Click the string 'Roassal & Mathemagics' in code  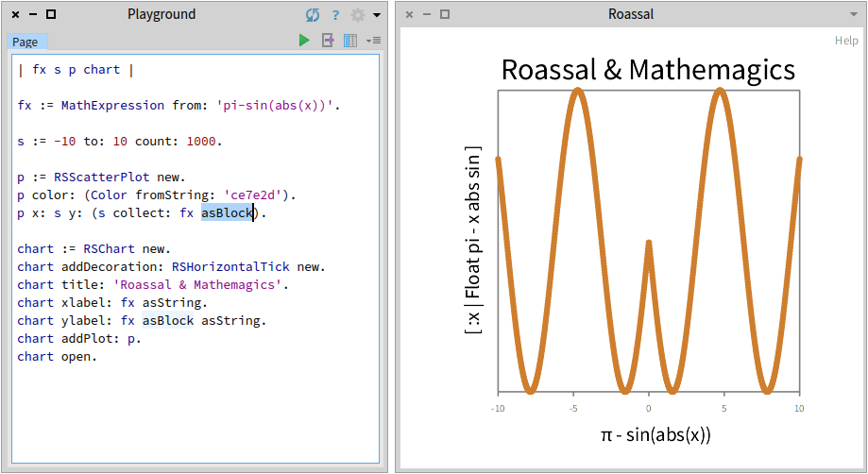click(197, 285)
